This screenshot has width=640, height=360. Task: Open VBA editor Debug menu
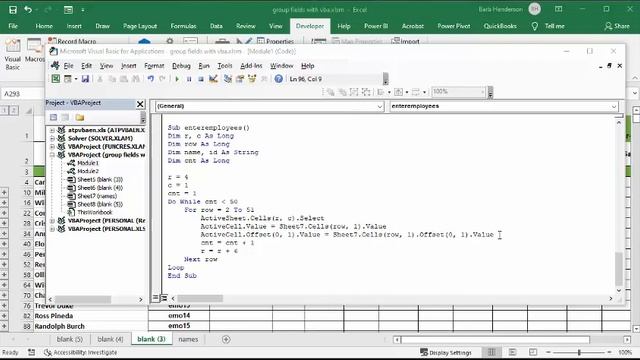coord(181,66)
